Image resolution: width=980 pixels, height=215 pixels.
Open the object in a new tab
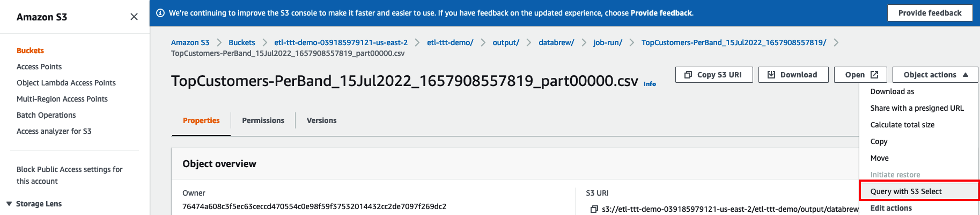tap(860, 75)
